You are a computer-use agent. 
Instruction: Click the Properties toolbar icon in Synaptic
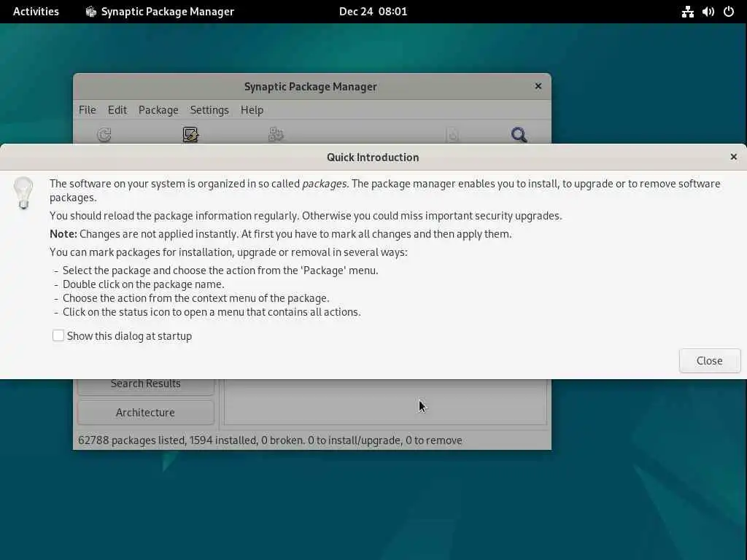coord(452,135)
